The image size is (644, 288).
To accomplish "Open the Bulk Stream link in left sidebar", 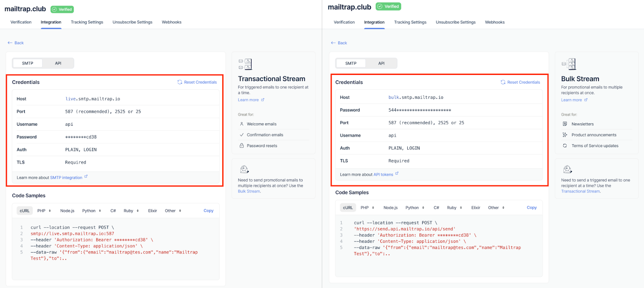I will pos(249,191).
